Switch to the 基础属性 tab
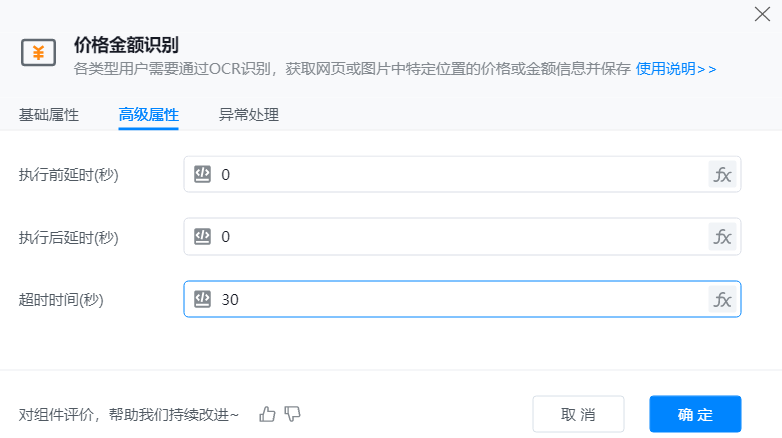The image size is (782, 438). pos(49,114)
